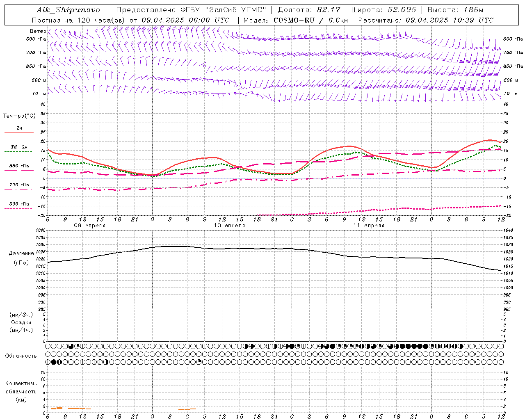The height and width of the screenshot is (420, 525).
Task: Click the latitude value Широта: 52.095
Action: tap(383, 10)
